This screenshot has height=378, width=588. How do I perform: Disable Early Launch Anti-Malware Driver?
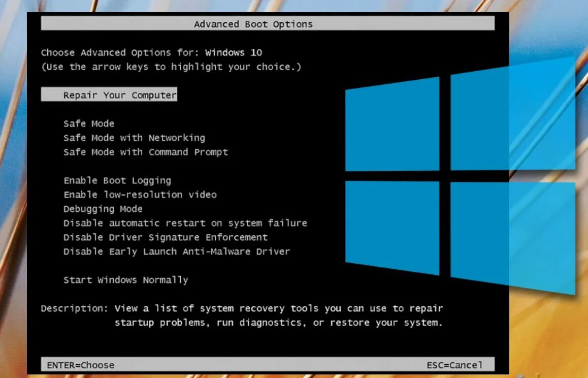click(176, 251)
